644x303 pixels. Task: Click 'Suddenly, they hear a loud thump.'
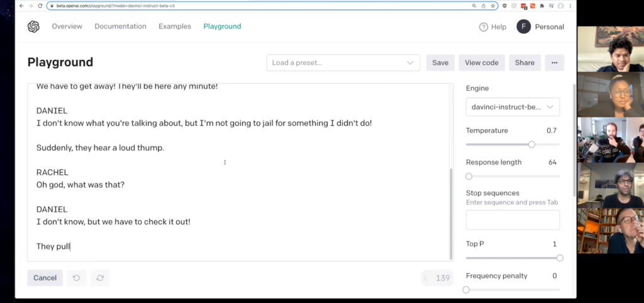(100, 147)
